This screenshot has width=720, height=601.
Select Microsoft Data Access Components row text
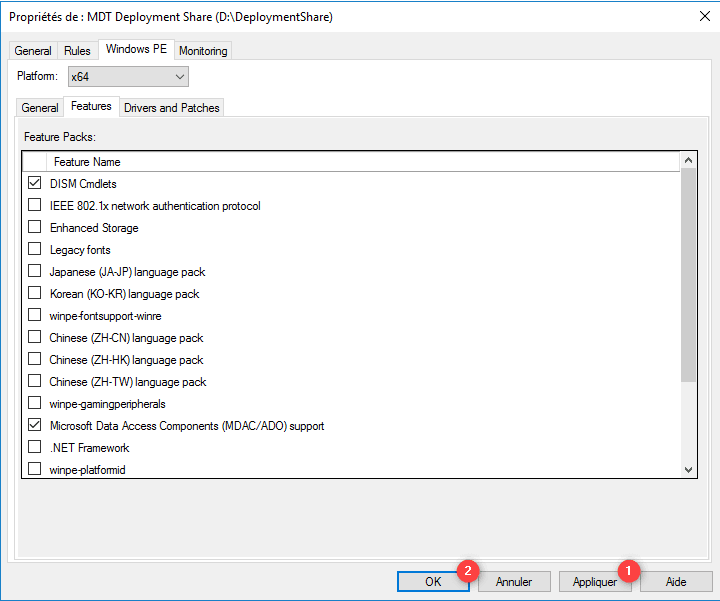click(x=187, y=426)
